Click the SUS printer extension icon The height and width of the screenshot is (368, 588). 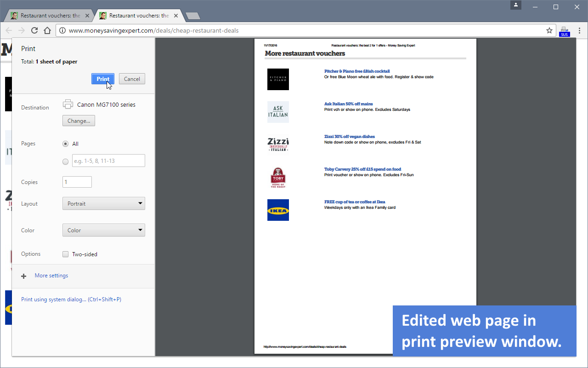[564, 31]
